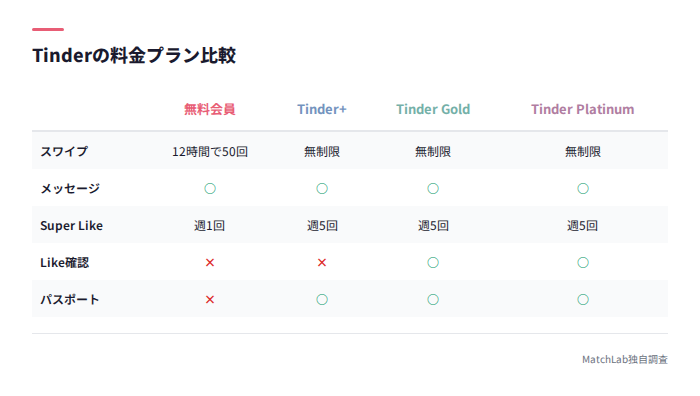
Task: Click 無制限 in the Tinder+ column
Action: point(322,152)
